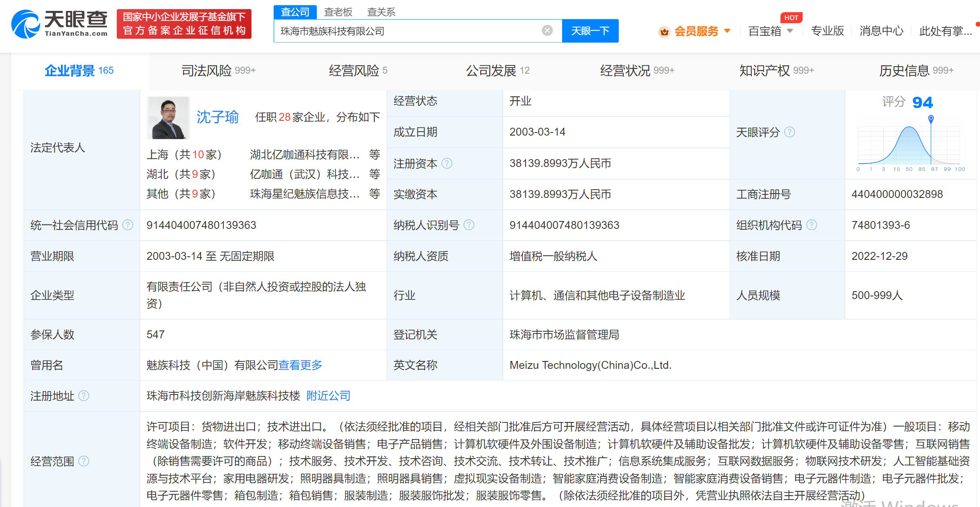Click the 沈子瑜 portrait photo
Screen dimensions: 980x507
pos(168,118)
